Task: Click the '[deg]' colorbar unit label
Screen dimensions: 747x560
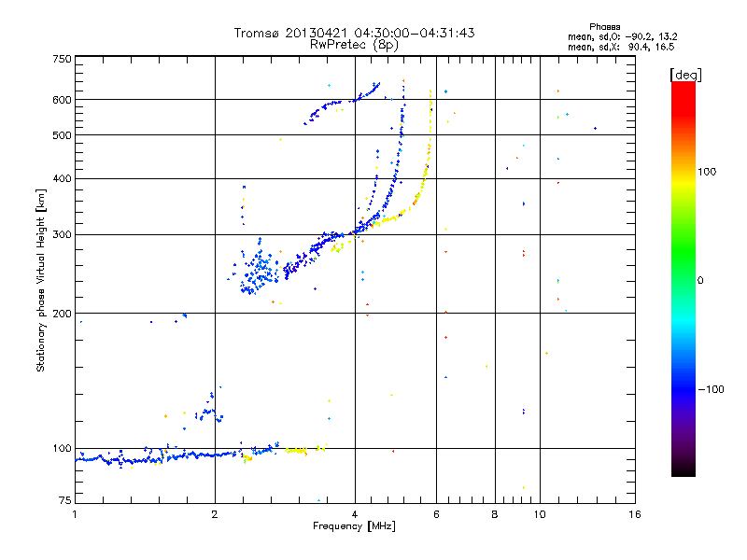Action: tap(685, 75)
